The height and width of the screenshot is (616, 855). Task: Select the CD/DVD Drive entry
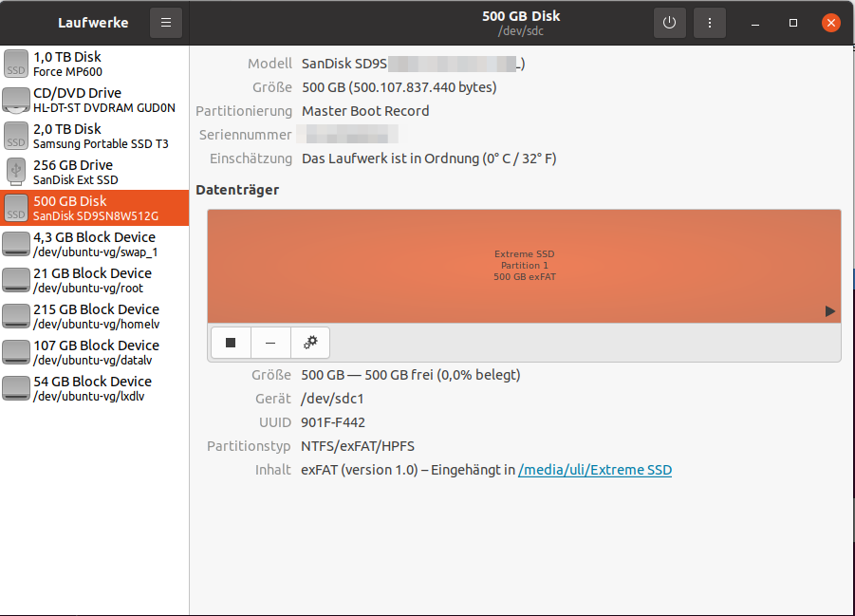click(95, 100)
